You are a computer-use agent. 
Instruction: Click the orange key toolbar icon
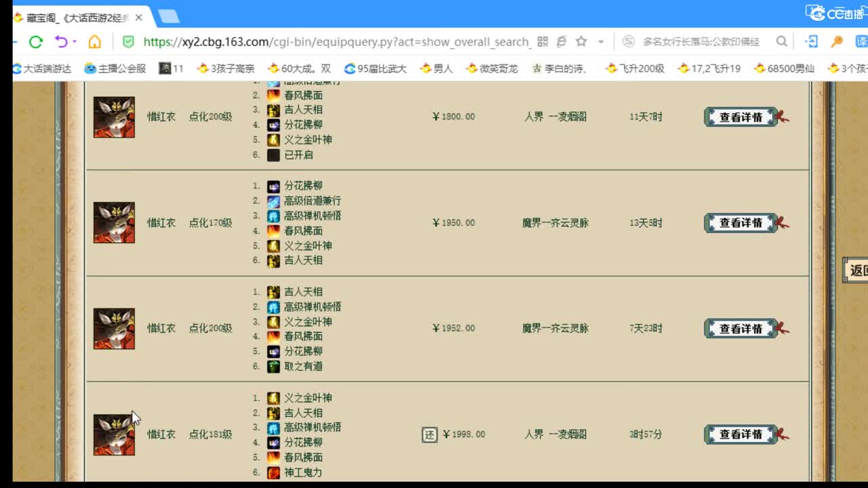coord(837,42)
